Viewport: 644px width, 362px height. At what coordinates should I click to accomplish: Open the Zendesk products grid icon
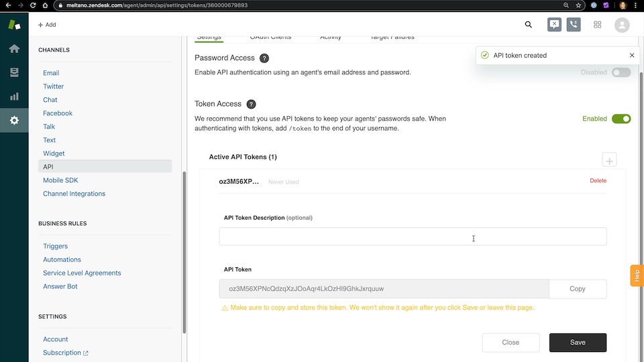point(597,25)
